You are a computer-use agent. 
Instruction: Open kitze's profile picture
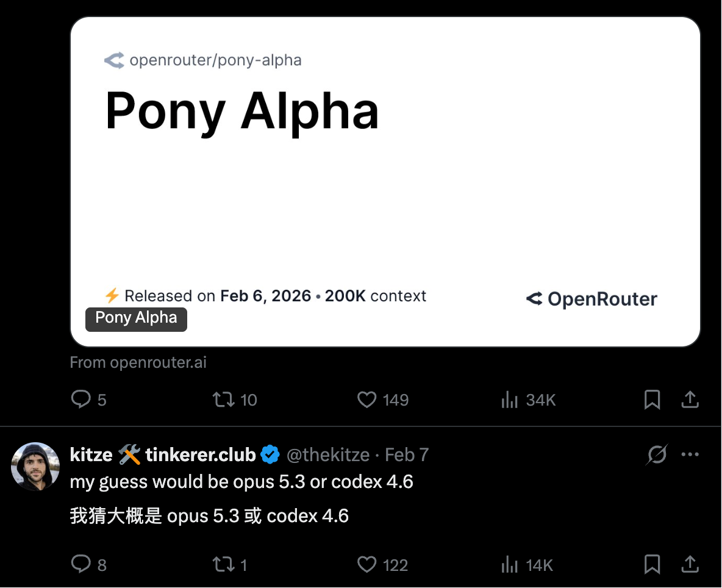(35, 466)
